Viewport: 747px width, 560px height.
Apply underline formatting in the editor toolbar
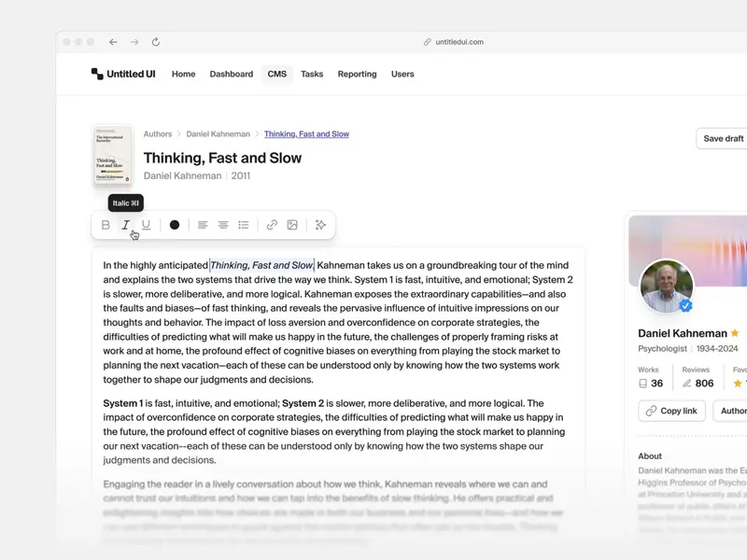pyautogui.click(x=148, y=224)
